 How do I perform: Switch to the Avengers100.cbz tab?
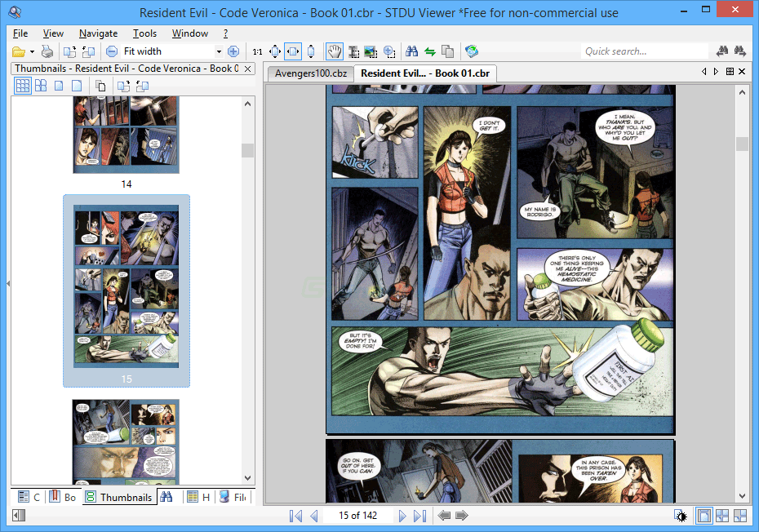click(x=309, y=73)
